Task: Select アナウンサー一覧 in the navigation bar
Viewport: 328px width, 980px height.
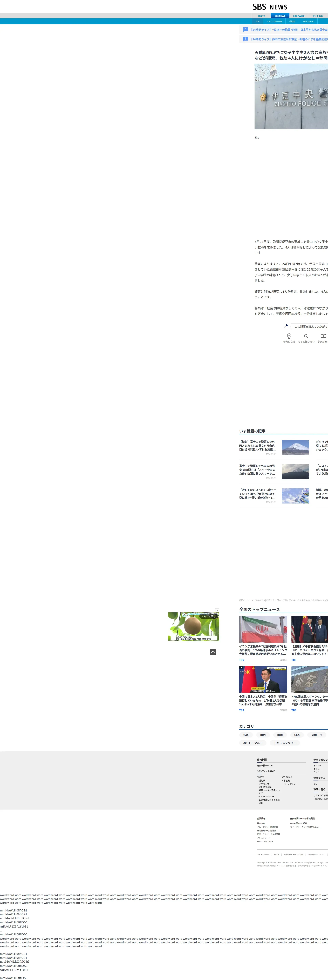Action: [x=274, y=22]
